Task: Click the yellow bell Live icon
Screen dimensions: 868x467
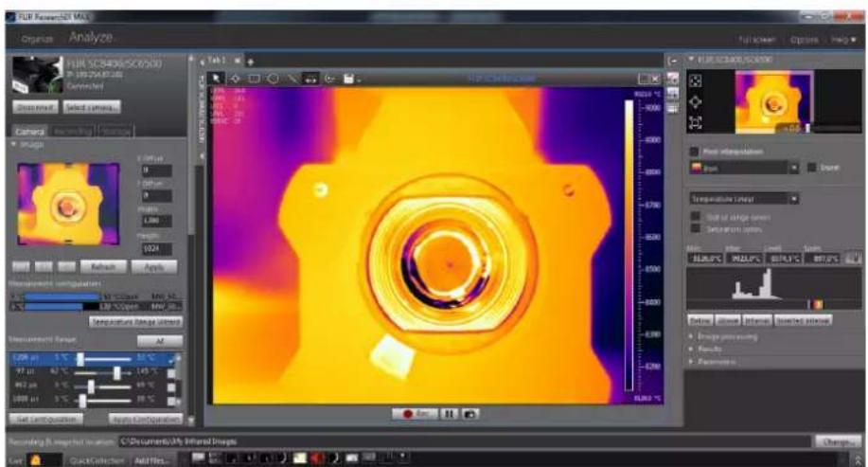Action: click(35, 459)
